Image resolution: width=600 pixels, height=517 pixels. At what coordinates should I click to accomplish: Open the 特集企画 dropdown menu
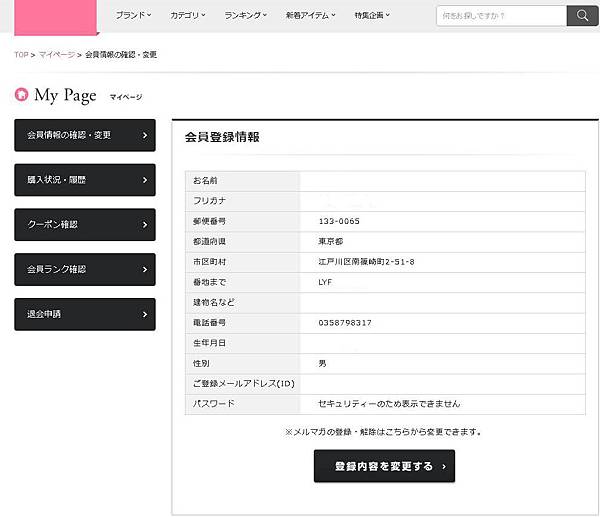coord(372,15)
